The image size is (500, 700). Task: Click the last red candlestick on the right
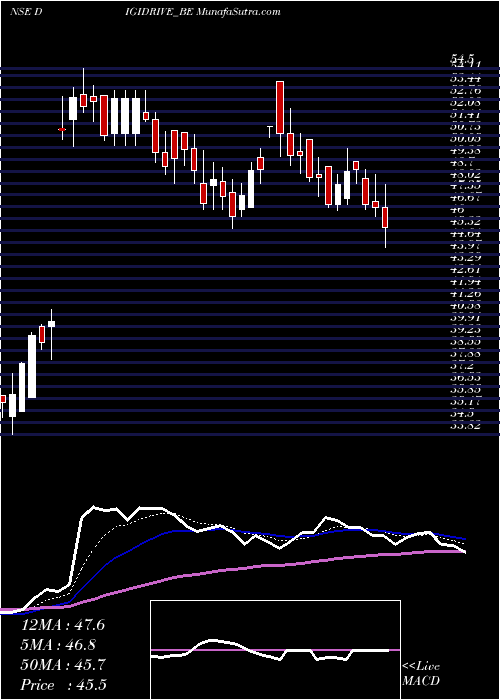pos(385,217)
